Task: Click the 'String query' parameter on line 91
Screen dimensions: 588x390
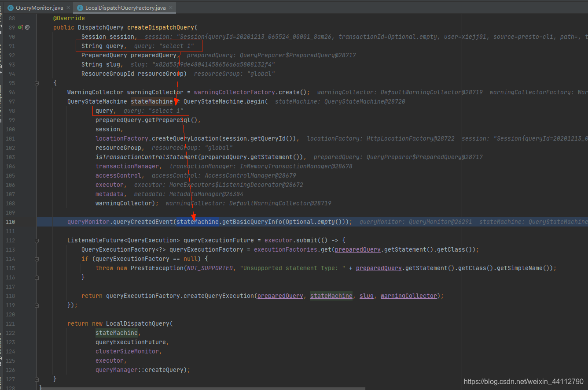Action: [x=103, y=46]
